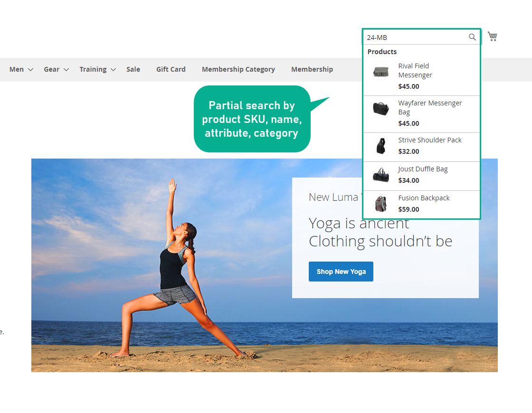Select Rival Field Messenger result

click(421, 76)
